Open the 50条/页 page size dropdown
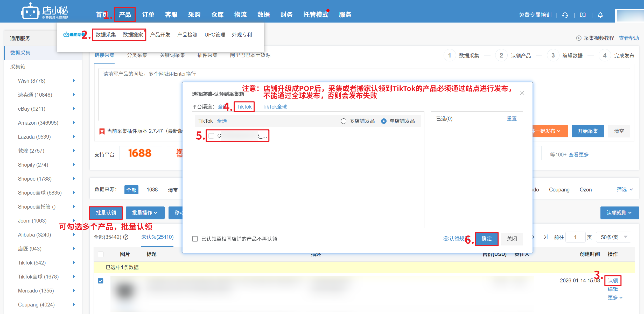The image size is (644, 314). [x=613, y=237]
